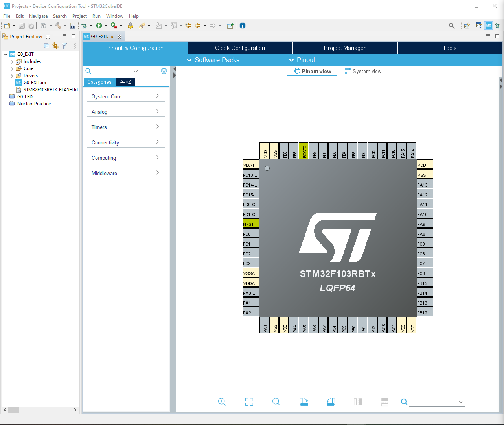Click the binary 010 toolbar icon

pos(73,26)
